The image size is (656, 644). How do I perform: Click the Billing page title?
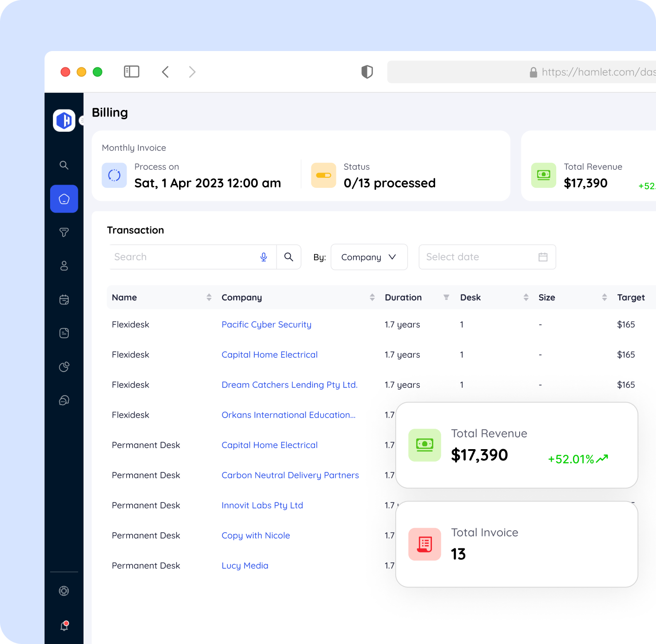[110, 113]
